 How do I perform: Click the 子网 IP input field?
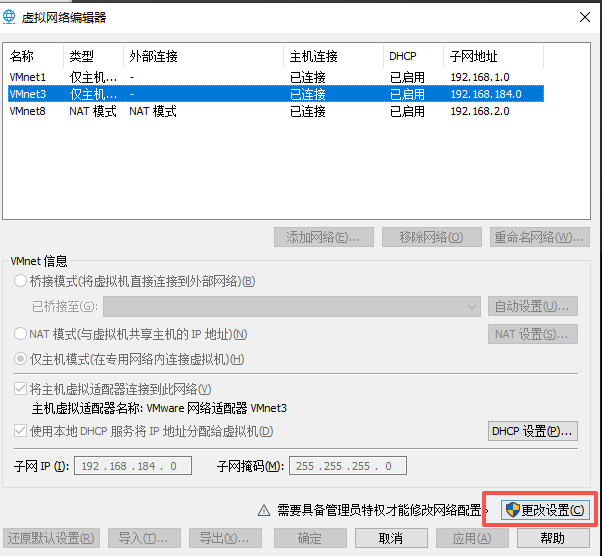133,466
